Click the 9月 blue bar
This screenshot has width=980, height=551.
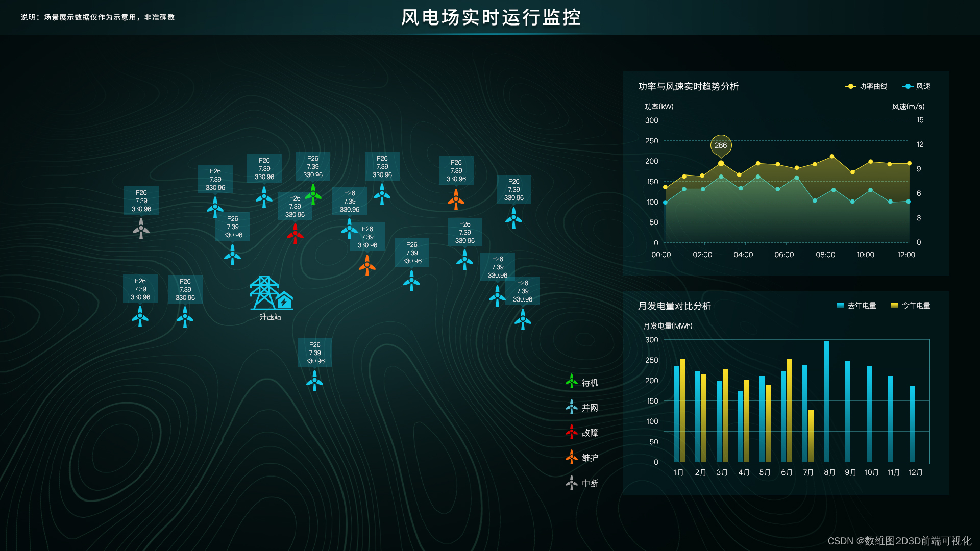click(x=848, y=412)
